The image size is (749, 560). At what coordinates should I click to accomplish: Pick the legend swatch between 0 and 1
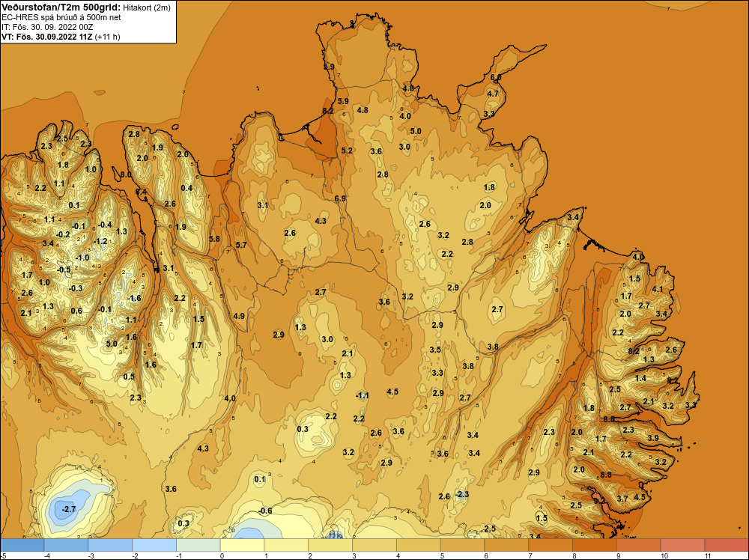click(242, 545)
